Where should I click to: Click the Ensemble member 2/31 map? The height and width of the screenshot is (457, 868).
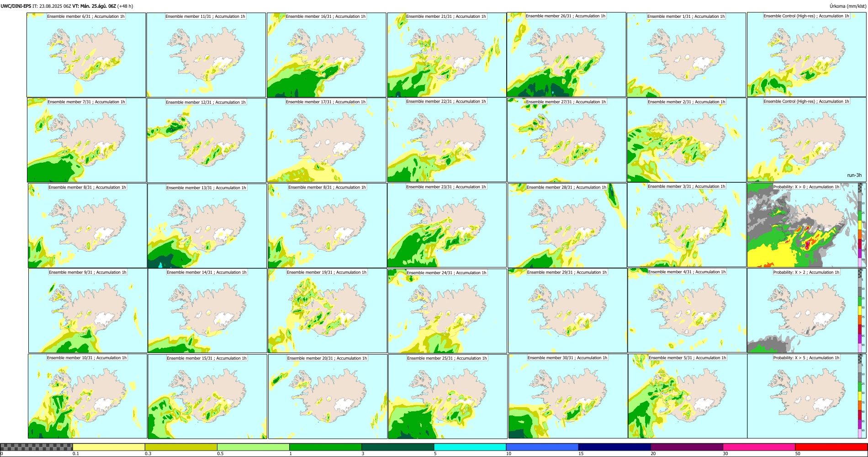point(687,140)
